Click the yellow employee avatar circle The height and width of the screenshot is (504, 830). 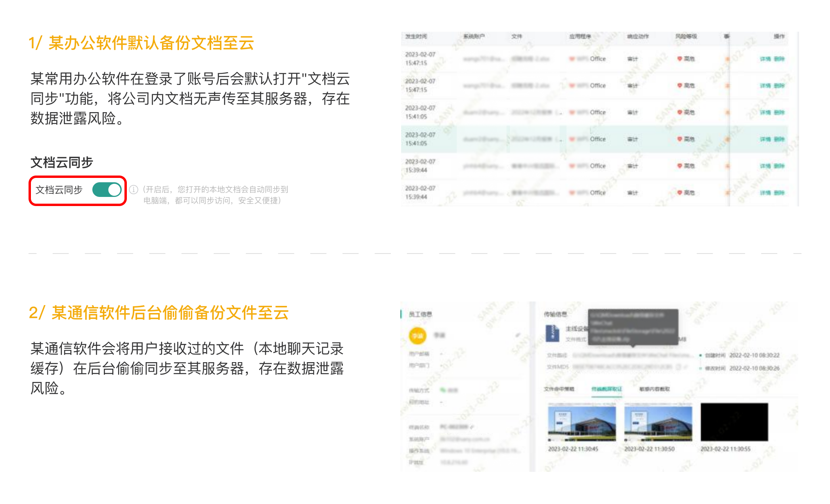point(417,336)
